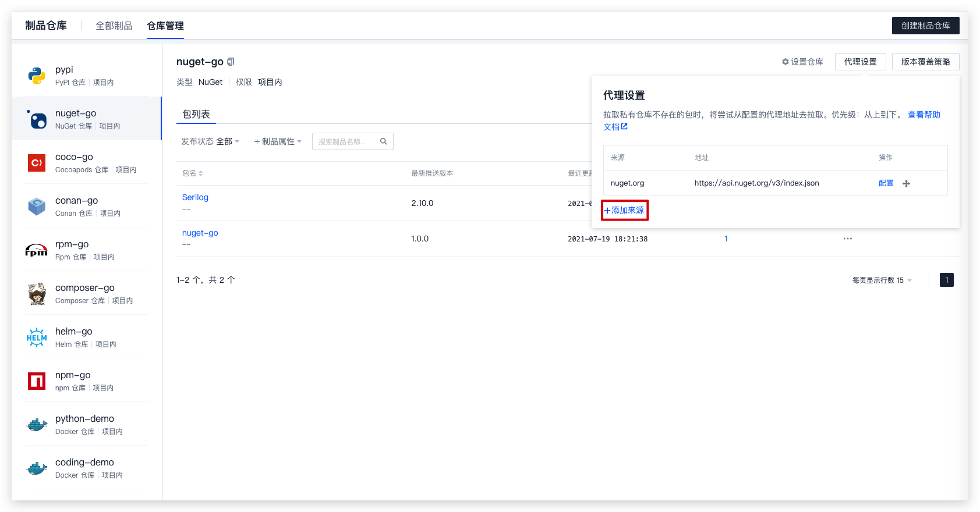
Task: Sort by 包名 column arrows
Action: point(200,173)
